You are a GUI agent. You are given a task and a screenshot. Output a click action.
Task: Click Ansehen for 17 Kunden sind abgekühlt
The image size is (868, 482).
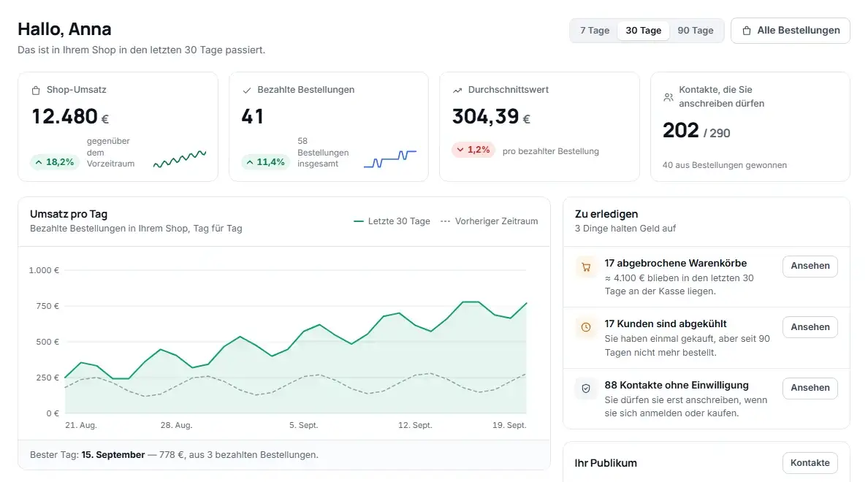point(810,327)
